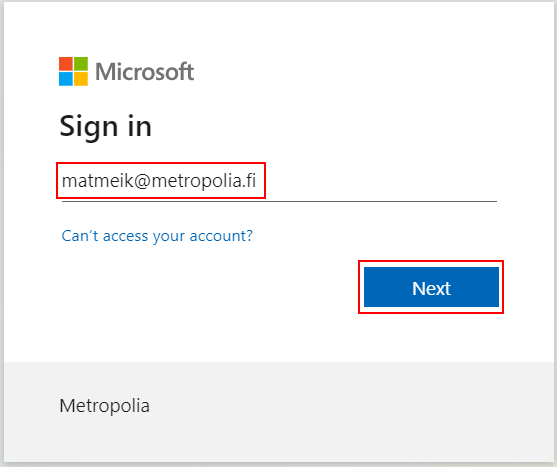Click the Microsoft wordmark text
Viewport: 557px width, 467px height.
(145, 72)
